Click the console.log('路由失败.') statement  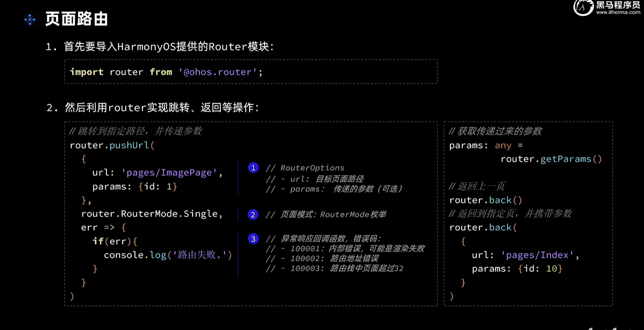[167, 255]
